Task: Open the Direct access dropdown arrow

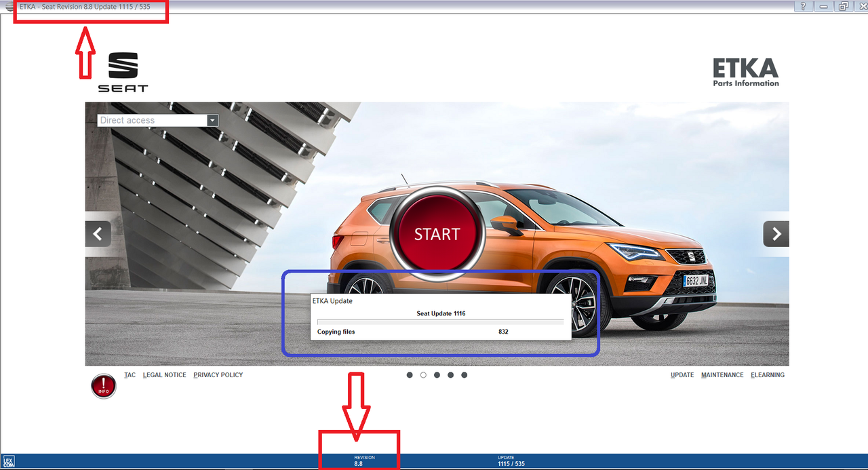Action: (x=212, y=120)
